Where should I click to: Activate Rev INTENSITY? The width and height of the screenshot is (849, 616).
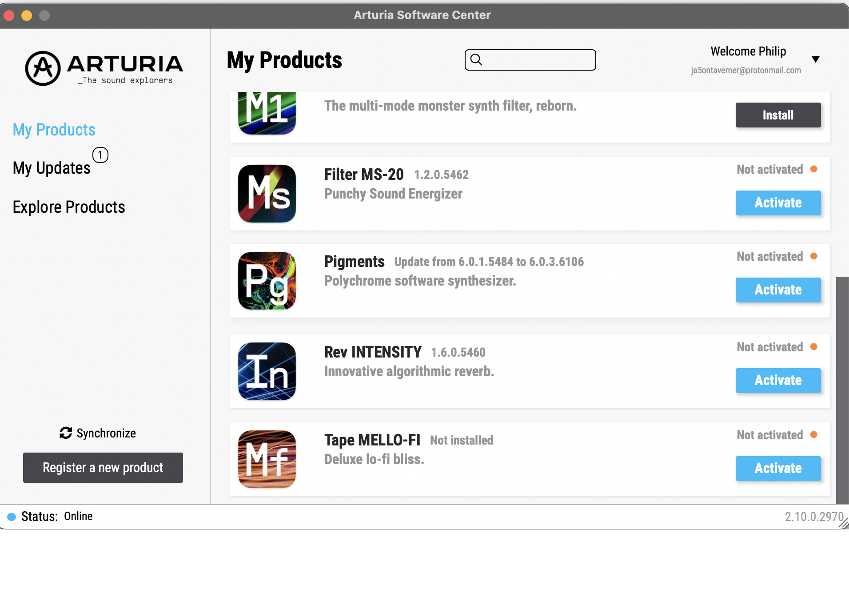(x=778, y=381)
